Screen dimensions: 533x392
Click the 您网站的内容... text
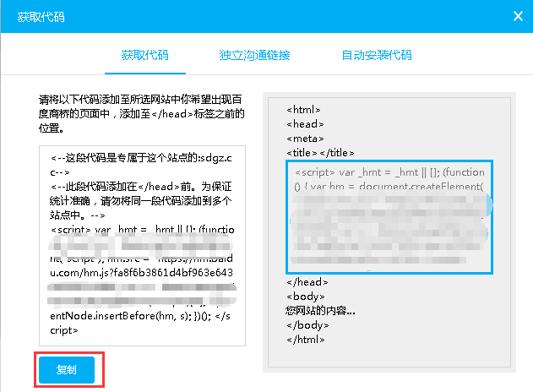[320, 311]
